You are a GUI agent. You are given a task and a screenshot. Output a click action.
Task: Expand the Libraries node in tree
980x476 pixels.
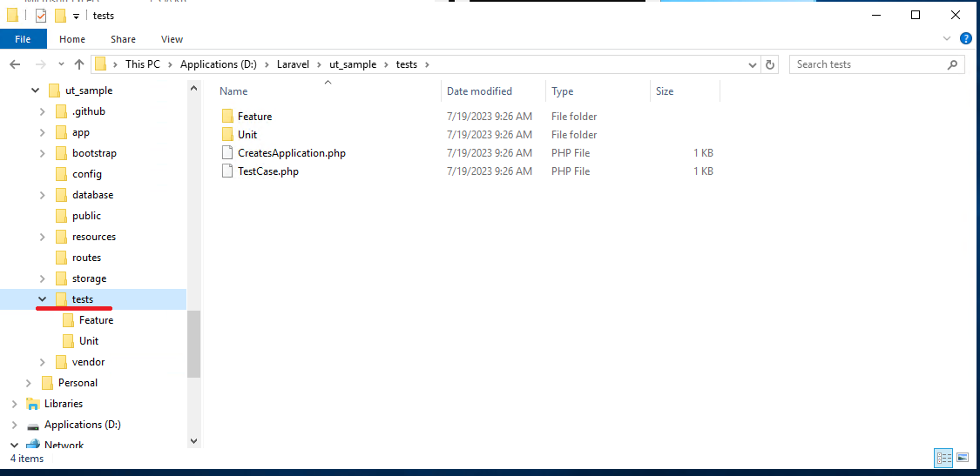click(15, 404)
